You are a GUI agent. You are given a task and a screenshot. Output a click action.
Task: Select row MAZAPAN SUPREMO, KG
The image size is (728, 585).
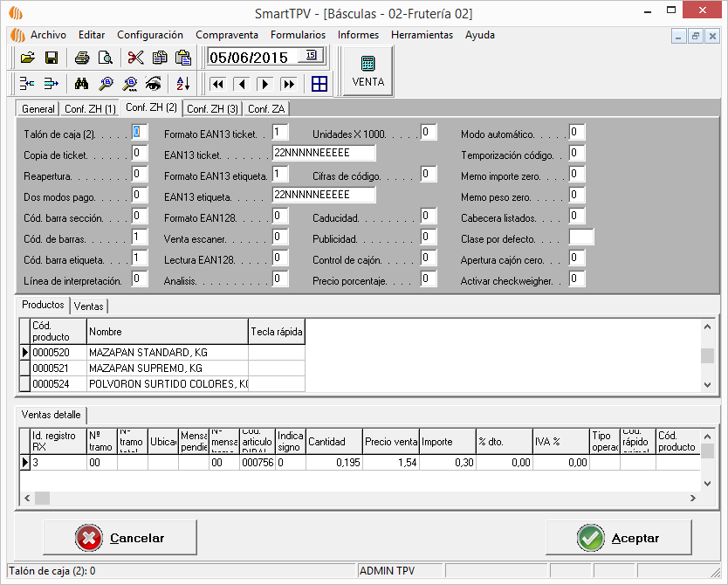pos(162,368)
